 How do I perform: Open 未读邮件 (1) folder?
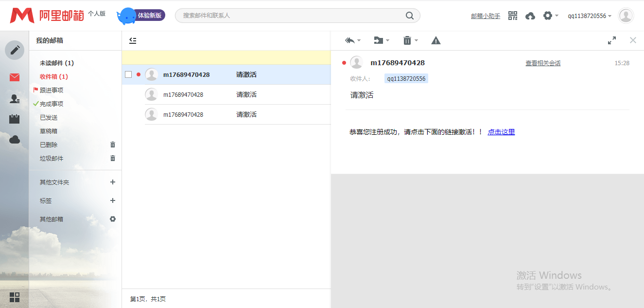(57, 63)
